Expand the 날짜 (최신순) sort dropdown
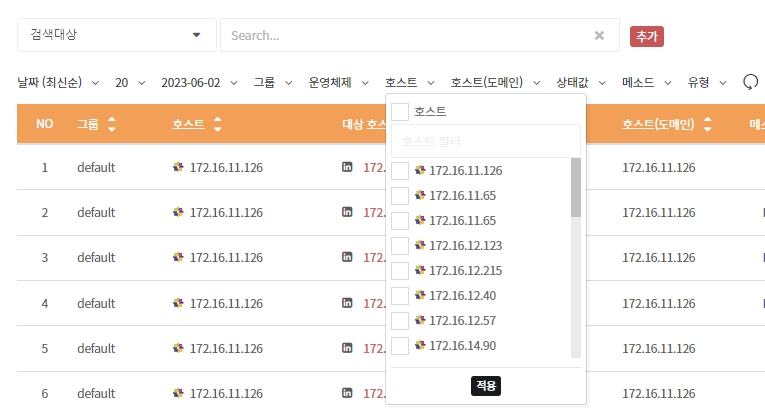The width and height of the screenshot is (765, 412). tap(62, 82)
